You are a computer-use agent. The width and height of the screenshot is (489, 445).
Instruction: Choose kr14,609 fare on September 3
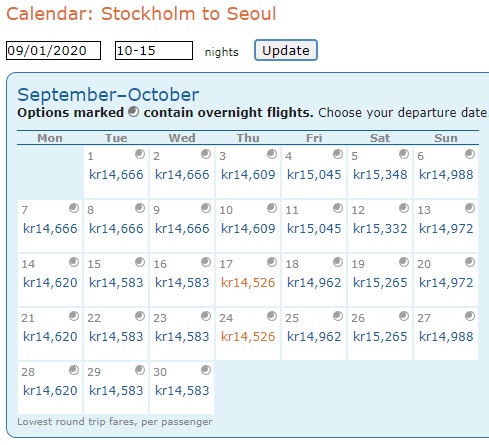[x=248, y=175]
